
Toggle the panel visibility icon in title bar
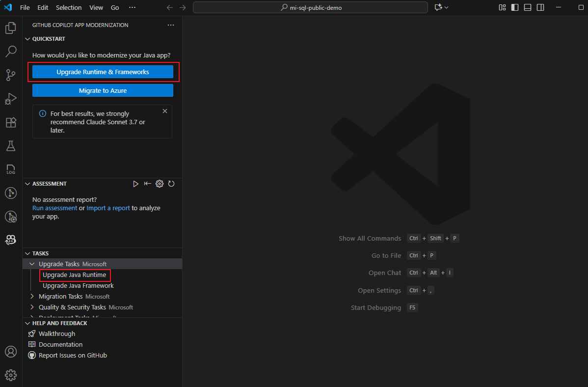527,7
